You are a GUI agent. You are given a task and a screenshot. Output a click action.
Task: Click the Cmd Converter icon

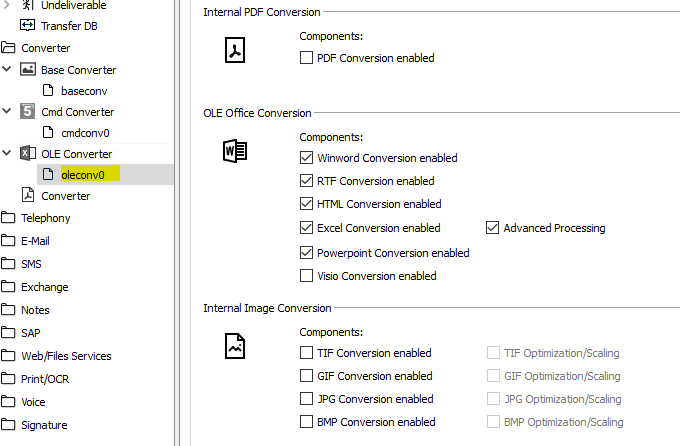pyautogui.click(x=28, y=112)
